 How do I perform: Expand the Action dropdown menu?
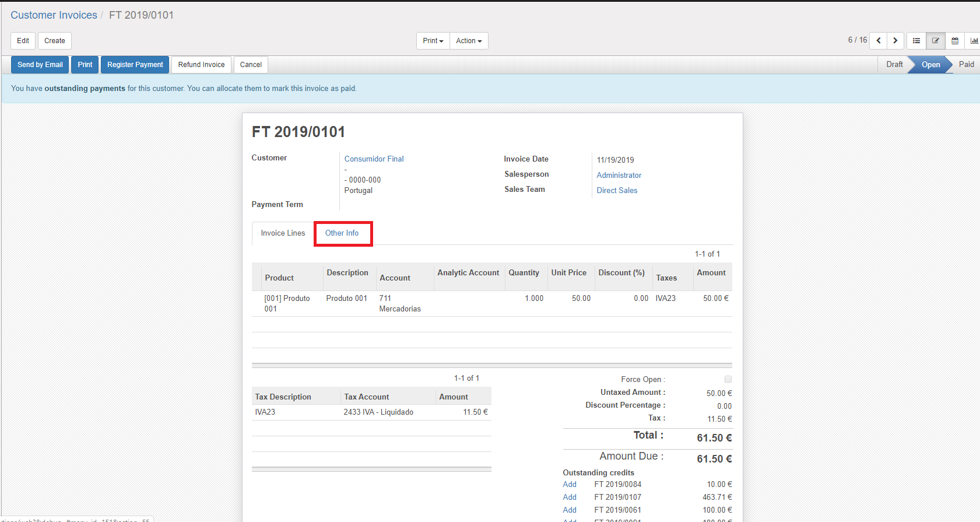click(x=469, y=41)
